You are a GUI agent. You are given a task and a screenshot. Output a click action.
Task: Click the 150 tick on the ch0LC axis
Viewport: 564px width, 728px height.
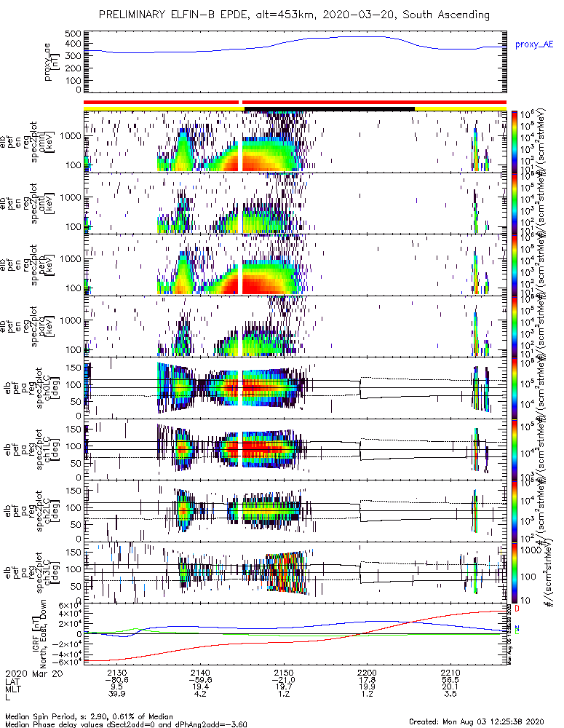click(74, 368)
